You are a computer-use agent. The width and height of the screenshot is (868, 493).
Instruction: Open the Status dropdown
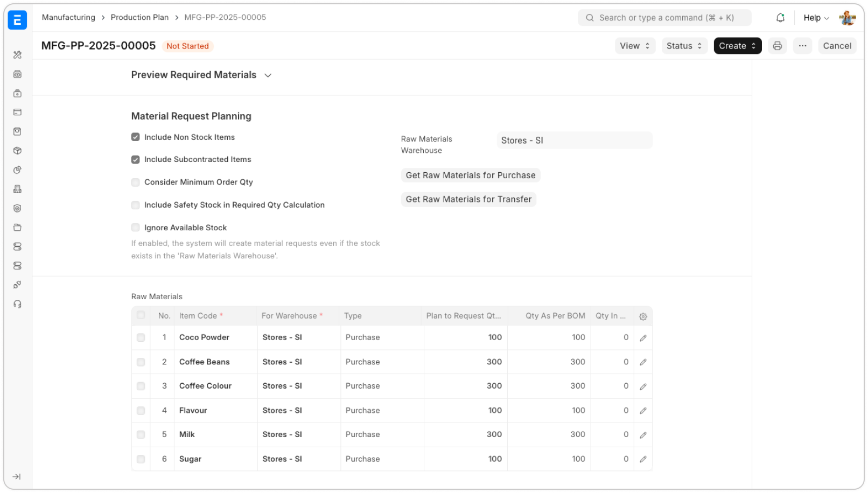(684, 46)
